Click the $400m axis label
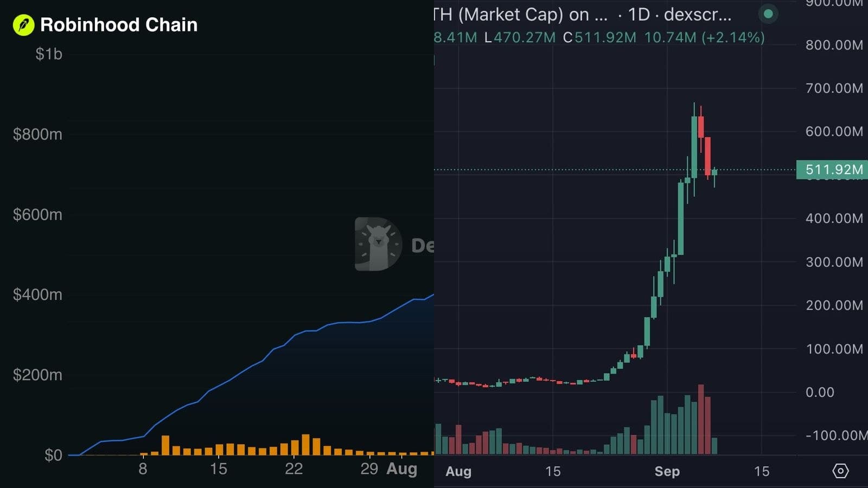Image resolution: width=868 pixels, height=488 pixels. [x=37, y=295]
